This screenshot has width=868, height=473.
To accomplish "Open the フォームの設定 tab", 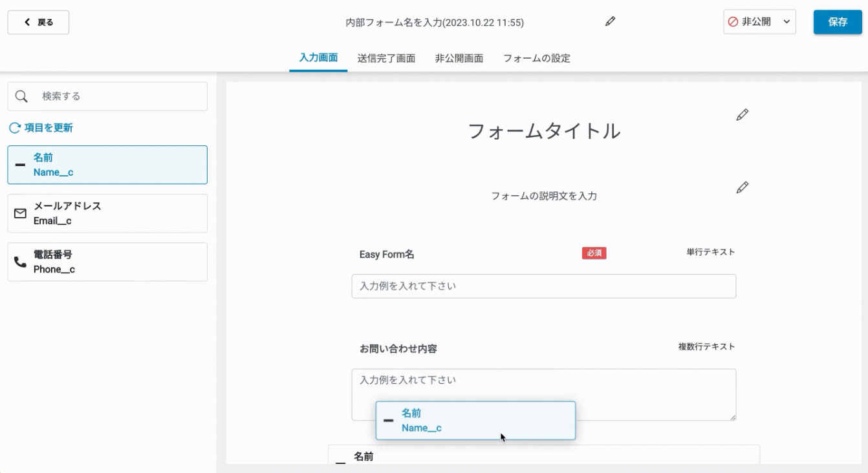I will tap(537, 58).
